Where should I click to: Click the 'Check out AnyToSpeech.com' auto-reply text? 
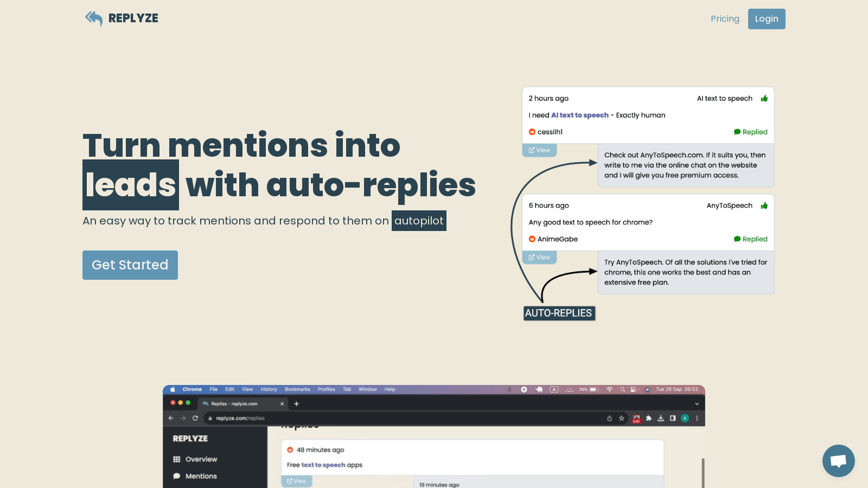685,165
